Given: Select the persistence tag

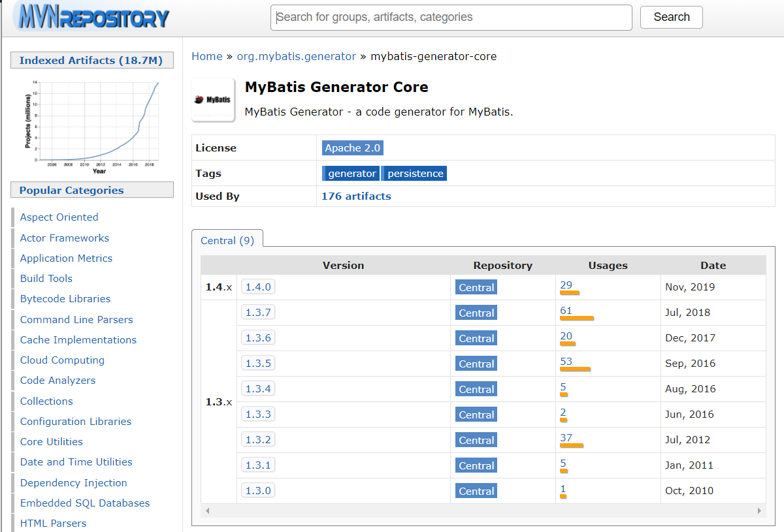Looking at the screenshot, I should pyautogui.click(x=415, y=174).
